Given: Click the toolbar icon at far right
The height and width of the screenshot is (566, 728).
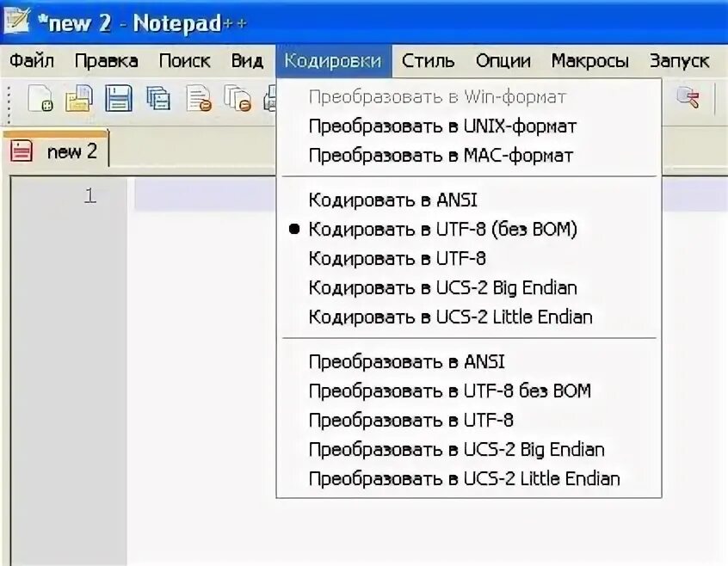Looking at the screenshot, I should point(688,98).
